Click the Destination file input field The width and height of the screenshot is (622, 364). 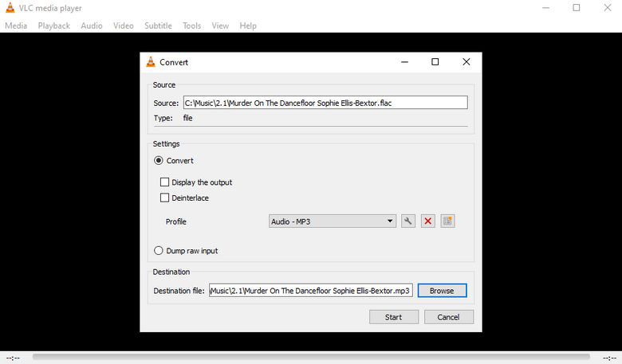311,291
